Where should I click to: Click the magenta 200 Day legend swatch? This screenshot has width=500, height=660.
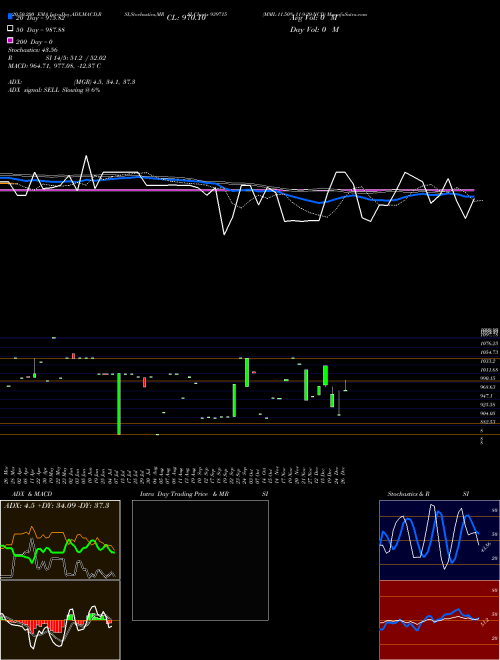pos(10,41)
